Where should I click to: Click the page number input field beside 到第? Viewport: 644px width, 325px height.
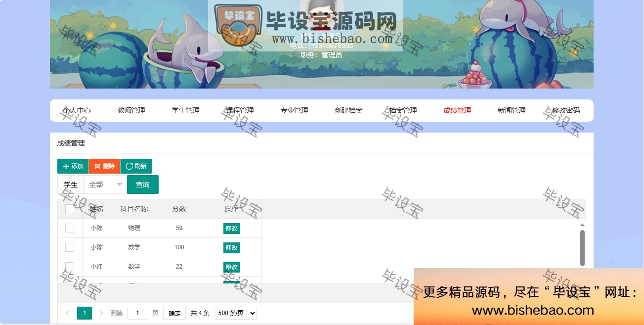137,313
